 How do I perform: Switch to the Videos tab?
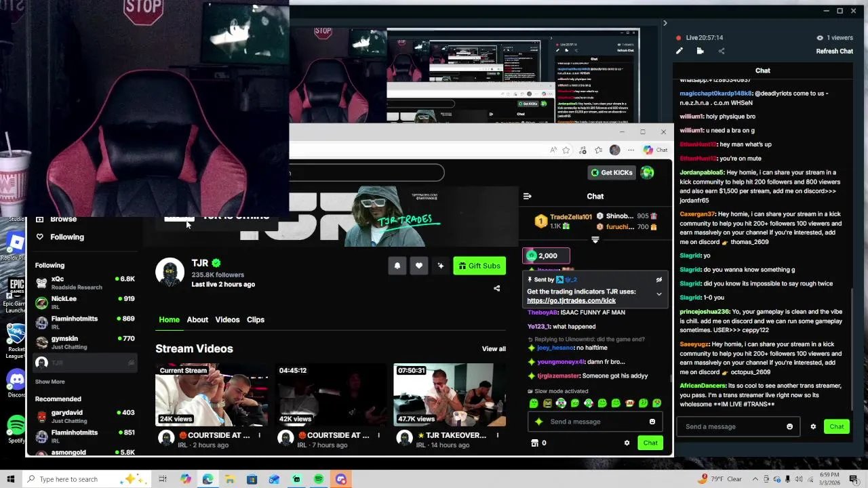[x=227, y=320]
